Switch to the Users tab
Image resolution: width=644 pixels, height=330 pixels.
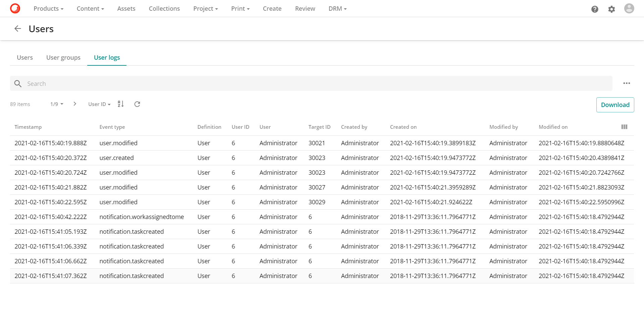[24, 57]
